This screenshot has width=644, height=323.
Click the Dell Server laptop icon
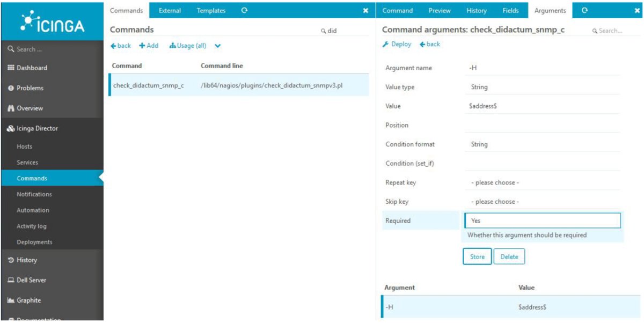pyautogui.click(x=11, y=280)
